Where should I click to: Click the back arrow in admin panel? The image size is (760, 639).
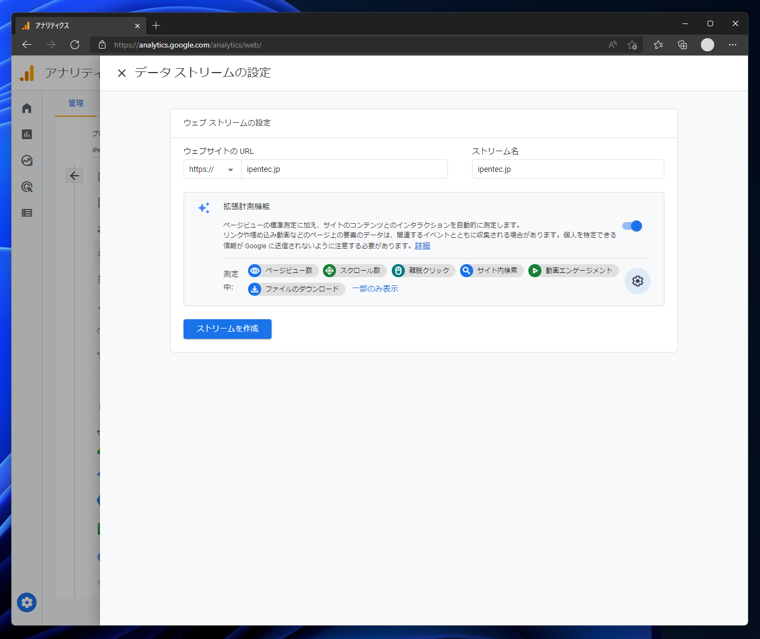[74, 176]
